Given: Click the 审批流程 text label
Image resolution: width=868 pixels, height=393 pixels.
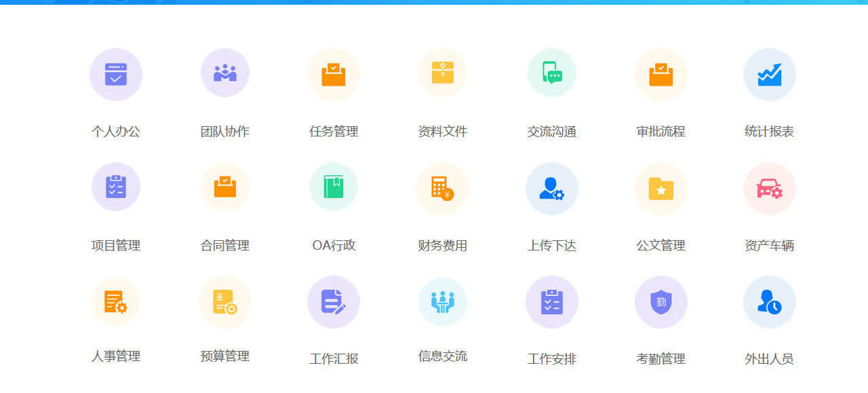Looking at the screenshot, I should [x=661, y=132].
